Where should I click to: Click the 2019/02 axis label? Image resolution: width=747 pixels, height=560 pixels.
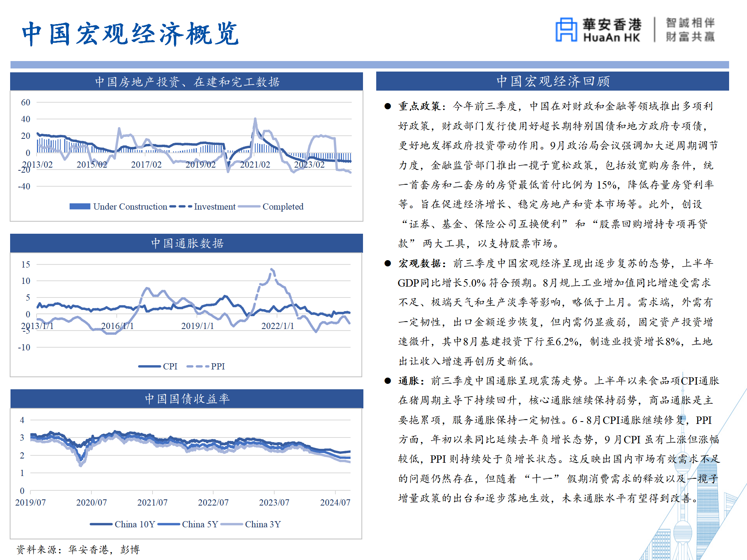[200, 164]
